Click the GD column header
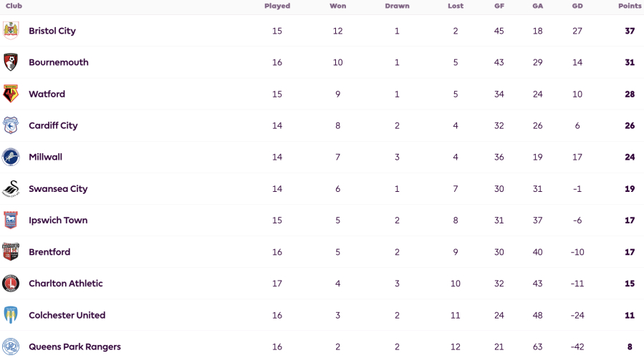The image size is (644, 358). click(577, 6)
